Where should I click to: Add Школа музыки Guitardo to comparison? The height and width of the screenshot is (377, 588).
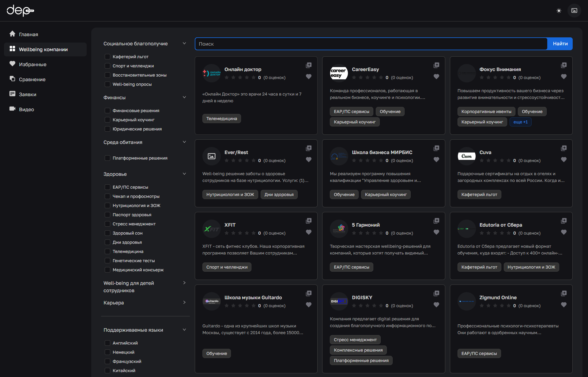point(309,293)
